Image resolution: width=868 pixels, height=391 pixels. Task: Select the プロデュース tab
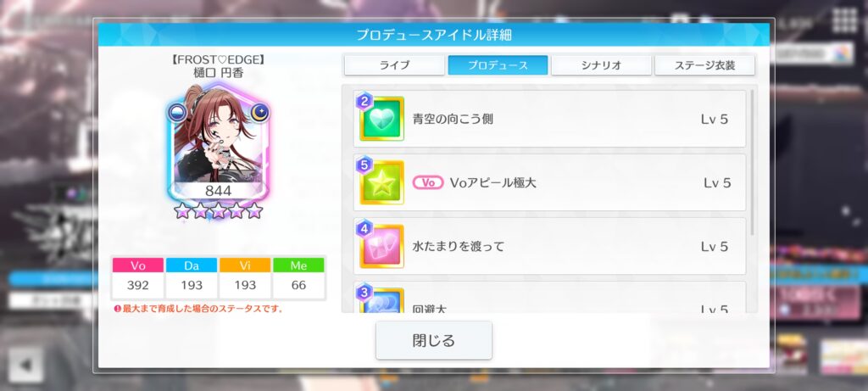(x=498, y=65)
